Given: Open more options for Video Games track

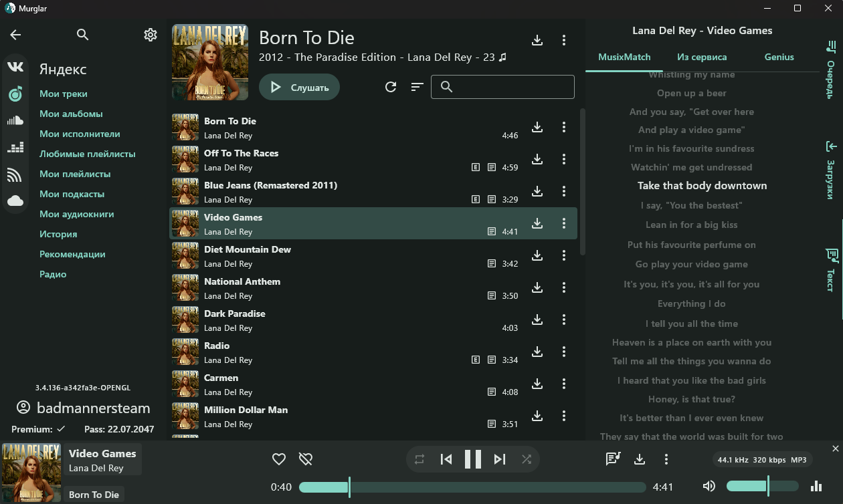Looking at the screenshot, I should tap(564, 223).
